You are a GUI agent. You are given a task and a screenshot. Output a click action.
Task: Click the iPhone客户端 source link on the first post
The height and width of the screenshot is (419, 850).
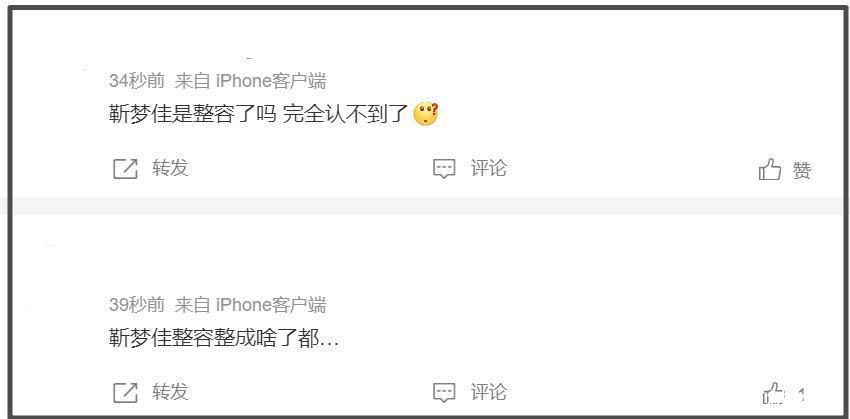coord(271,81)
